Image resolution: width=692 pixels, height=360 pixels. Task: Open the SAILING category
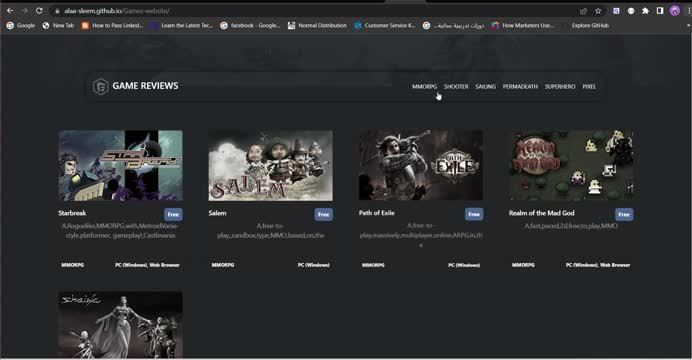pyautogui.click(x=485, y=86)
